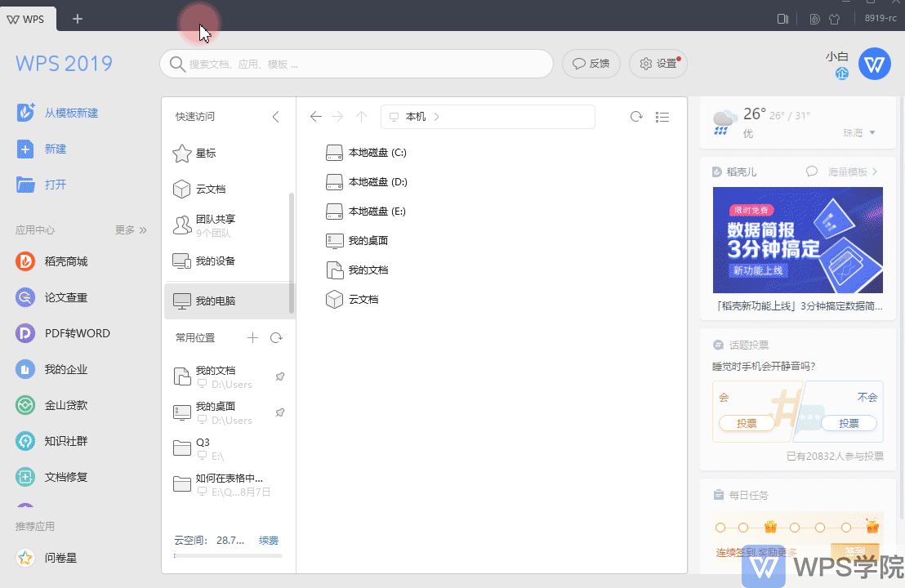This screenshot has height=588, width=905.
Task: Open 本地磁盘 (D:)
Action: (x=367, y=182)
